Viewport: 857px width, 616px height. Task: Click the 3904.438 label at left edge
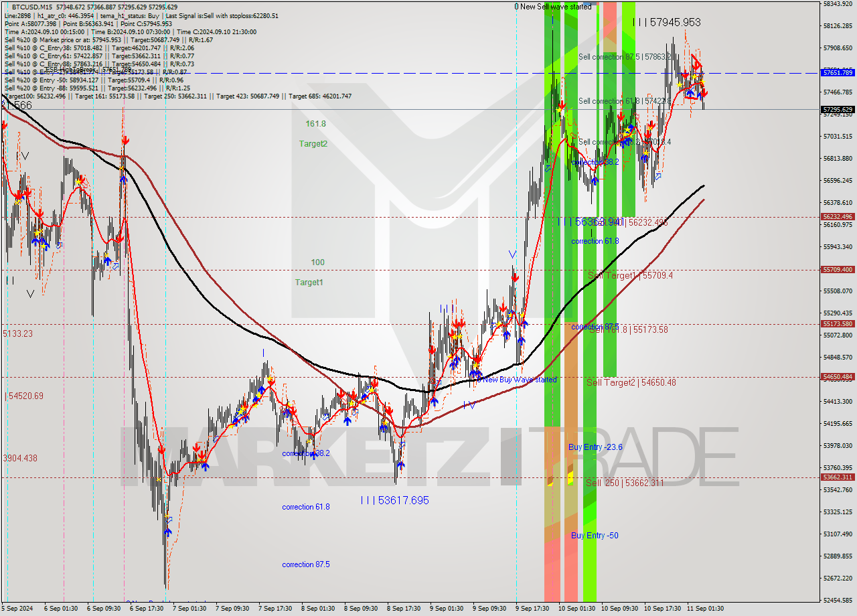tap(20, 459)
